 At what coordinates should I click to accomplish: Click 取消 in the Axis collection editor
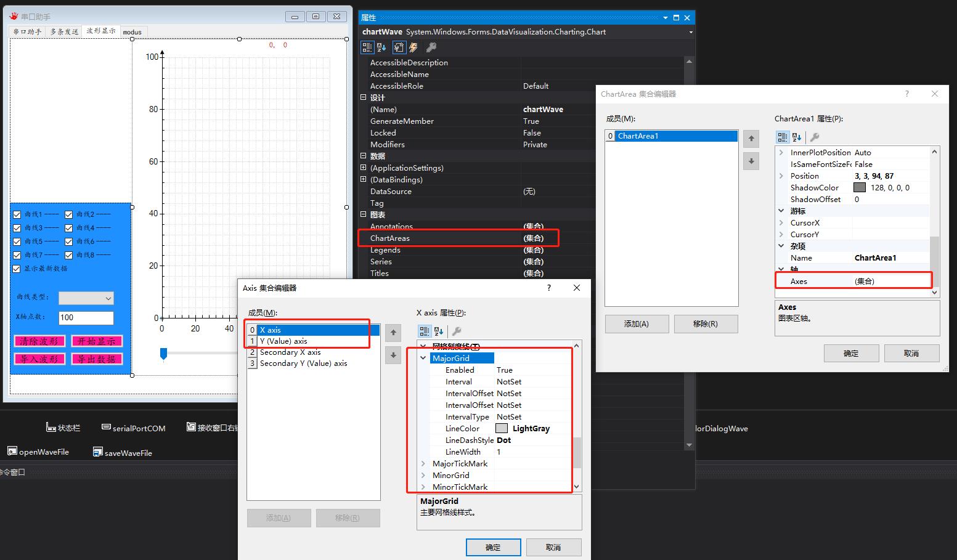tap(553, 547)
